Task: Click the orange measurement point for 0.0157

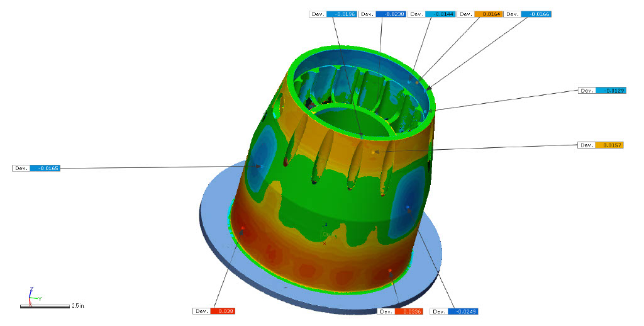Action: coord(374,152)
